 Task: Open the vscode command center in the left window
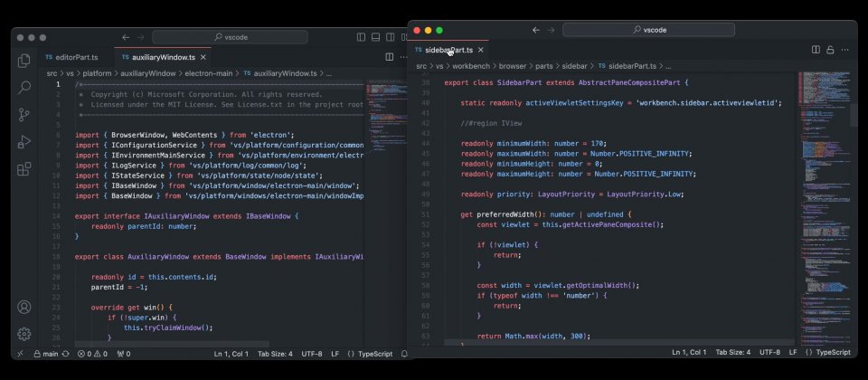pos(230,37)
